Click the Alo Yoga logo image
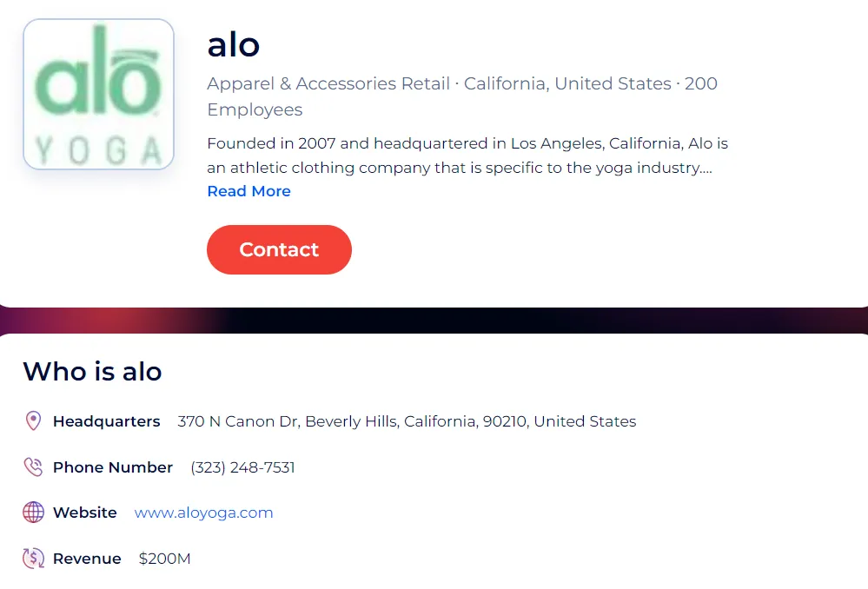This screenshot has height=589, width=868. 98,94
